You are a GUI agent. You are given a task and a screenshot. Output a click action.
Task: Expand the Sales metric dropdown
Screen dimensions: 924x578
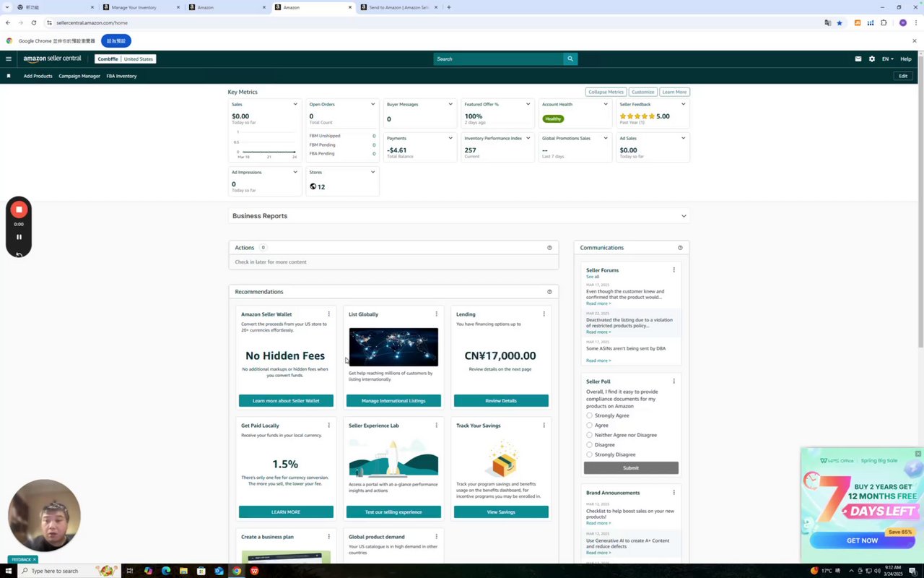click(x=295, y=104)
